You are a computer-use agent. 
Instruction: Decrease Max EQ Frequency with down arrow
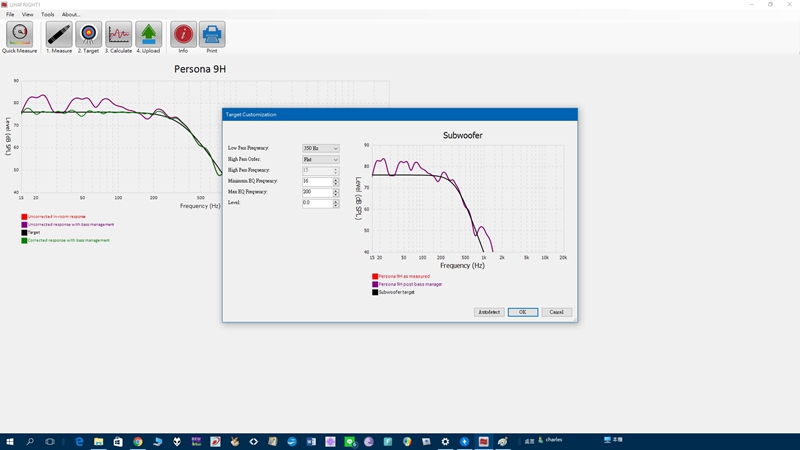[x=336, y=194]
